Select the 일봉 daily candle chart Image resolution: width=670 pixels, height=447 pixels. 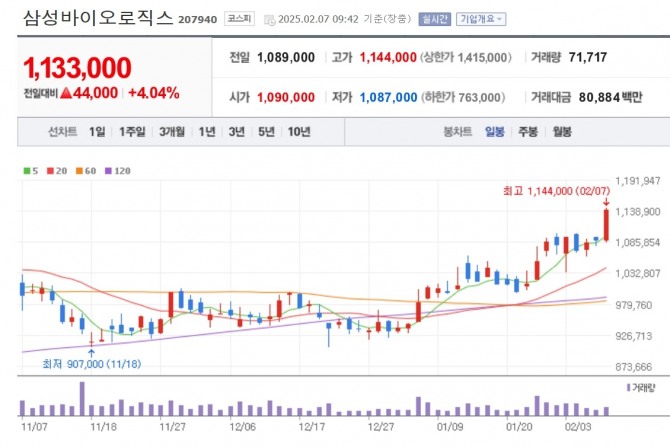point(494,131)
